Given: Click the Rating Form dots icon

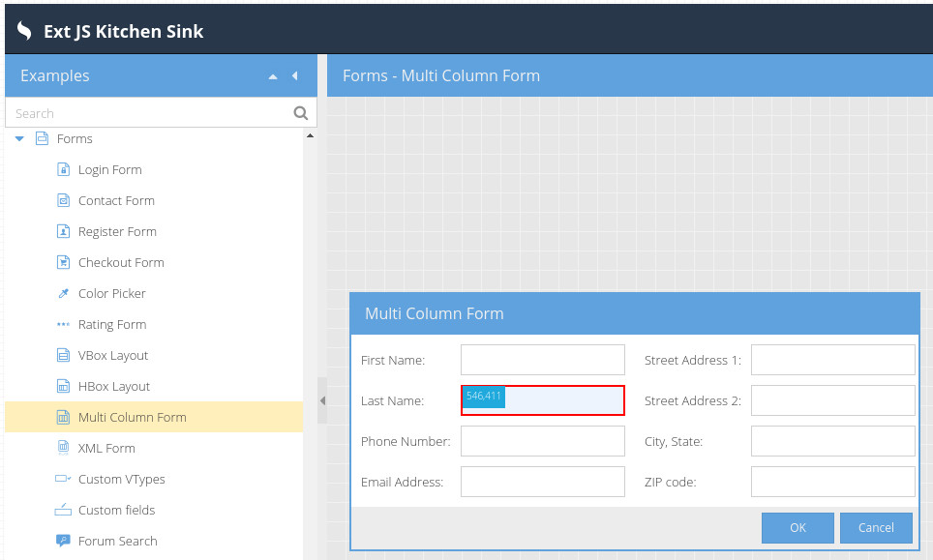Looking at the screenshot, I should tap(63, 324).
